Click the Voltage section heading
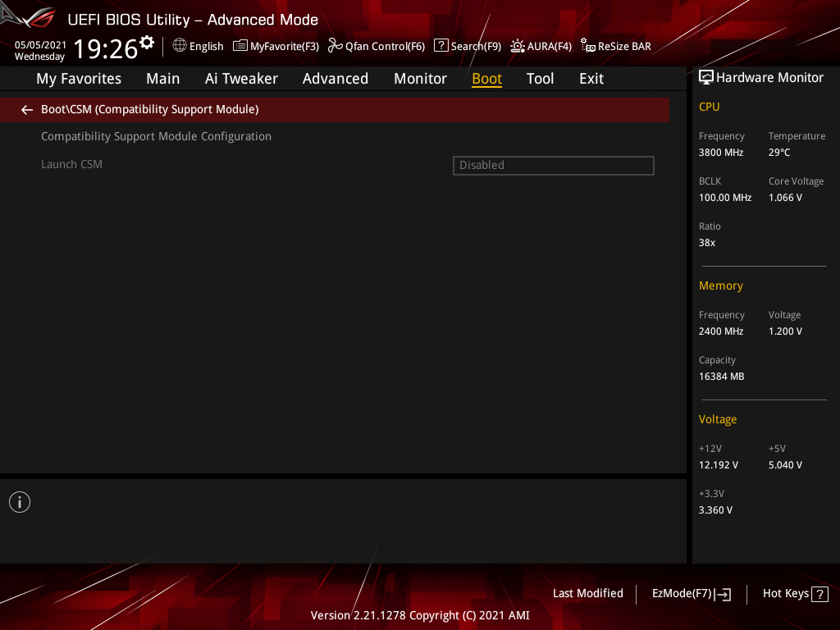 [718, 419]
